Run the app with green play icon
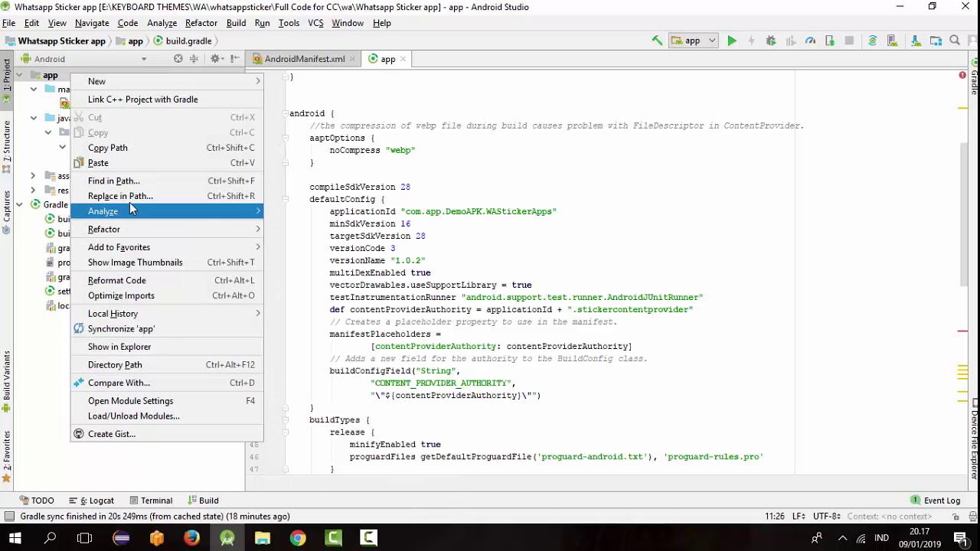Image resolution: width=980 pixels, height=551 pixels. pyautogui.click(x=732, y=41)
